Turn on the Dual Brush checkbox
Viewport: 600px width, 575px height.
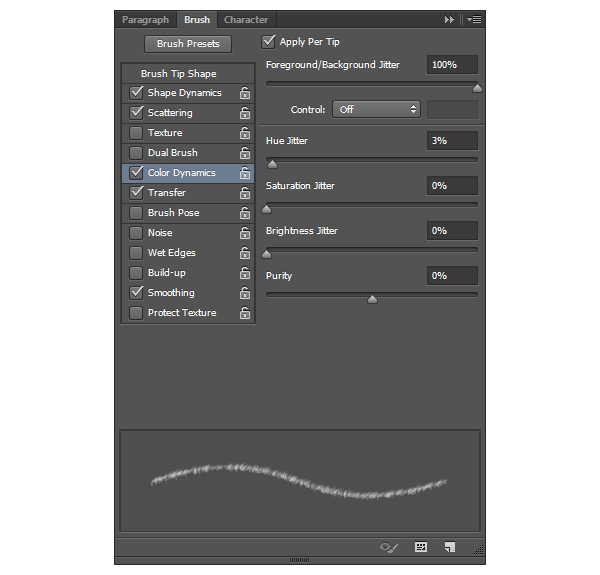click(x=136, y=153)
